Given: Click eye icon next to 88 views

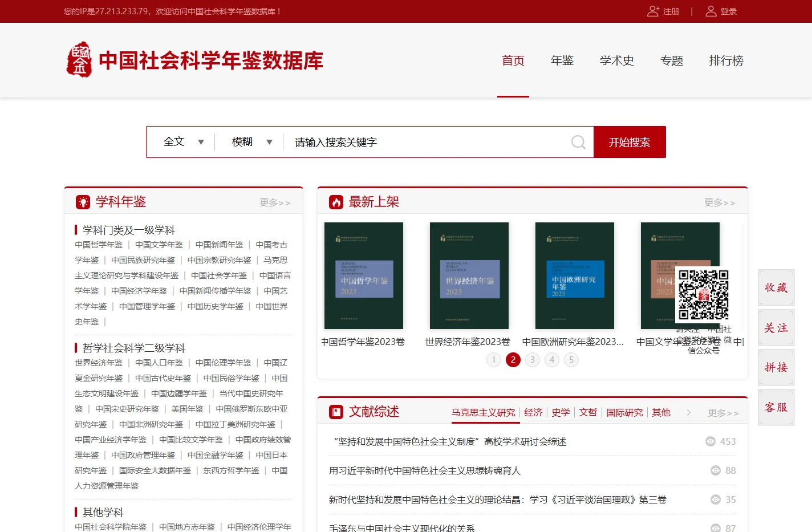Looking at the screenshot, I should pyautogui.click(x=716, y=470).
